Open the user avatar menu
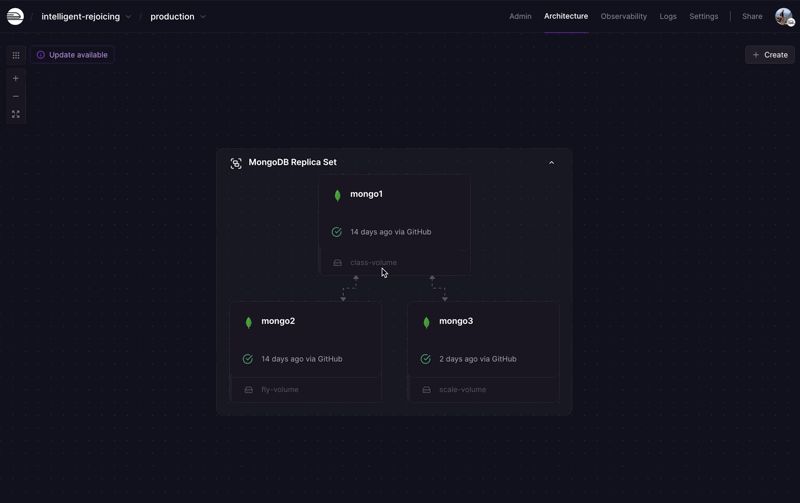The image size is (800, 503). pos(784,16)
